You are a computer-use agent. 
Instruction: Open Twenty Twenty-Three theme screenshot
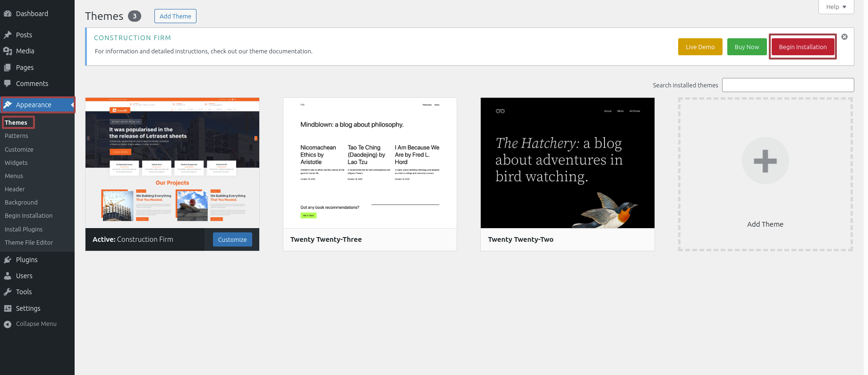[370, 163]
